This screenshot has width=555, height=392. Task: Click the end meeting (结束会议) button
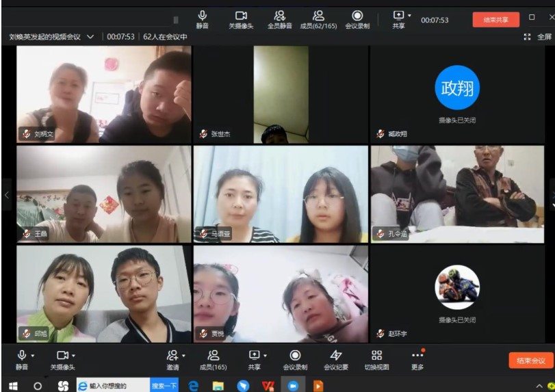[530, 361]
